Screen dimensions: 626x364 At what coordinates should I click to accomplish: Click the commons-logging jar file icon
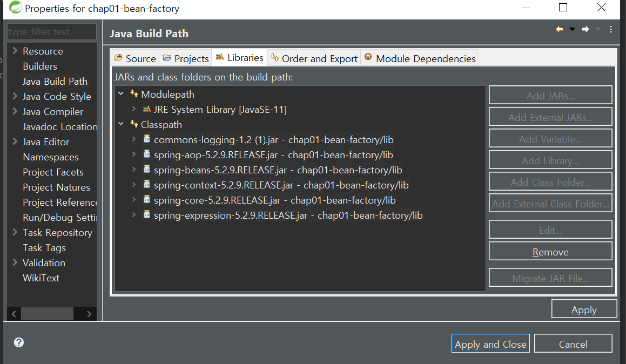point(147,139)
